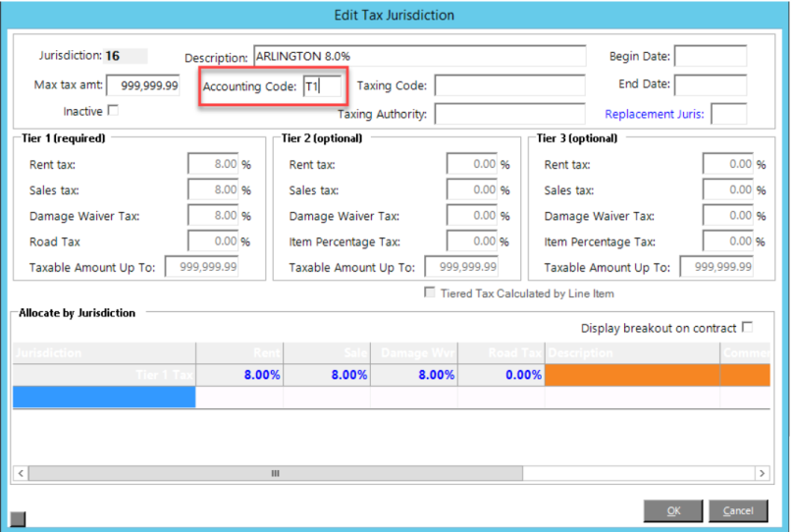Select the Rent column header
The width and height of the screenshot is (792, 532).
(x=239, y=352)
